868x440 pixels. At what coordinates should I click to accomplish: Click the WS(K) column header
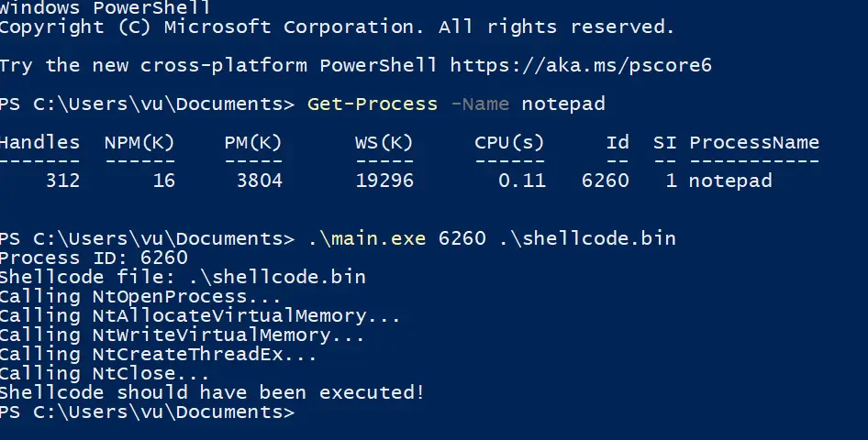tap(384, 143)
